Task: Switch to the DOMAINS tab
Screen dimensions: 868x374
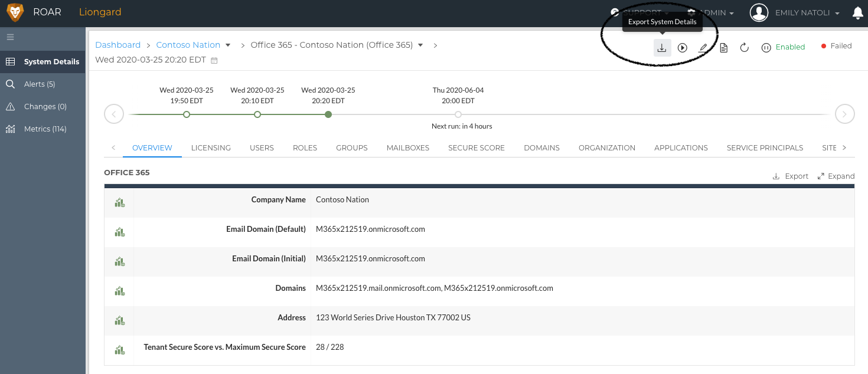Action: point(541,148)
